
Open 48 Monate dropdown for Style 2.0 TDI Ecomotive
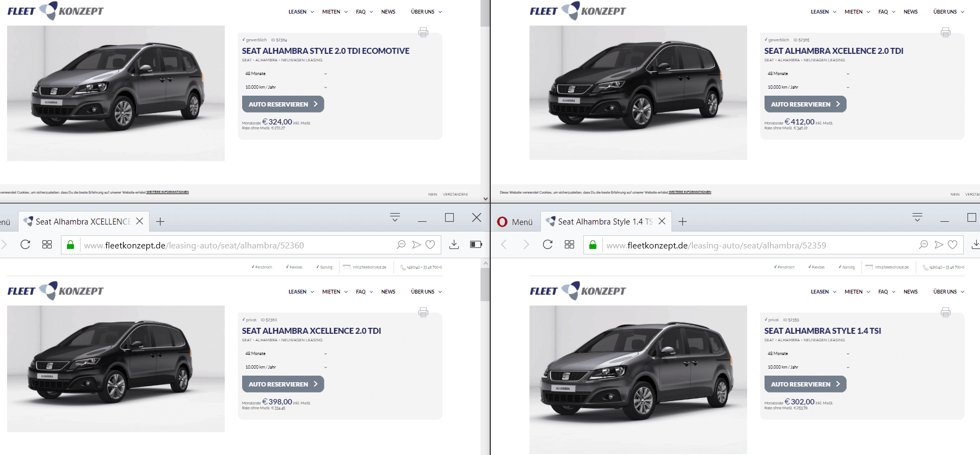[286, 73]
